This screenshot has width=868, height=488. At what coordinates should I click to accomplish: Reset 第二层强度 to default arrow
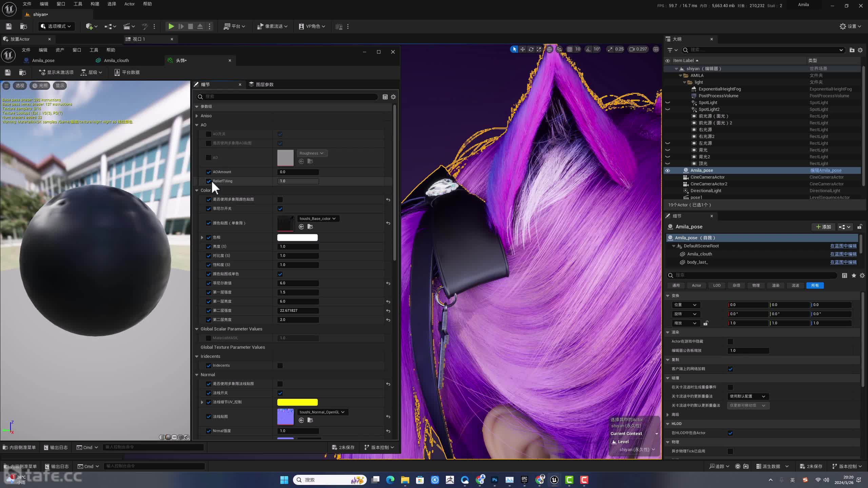[x=388, y=311]
